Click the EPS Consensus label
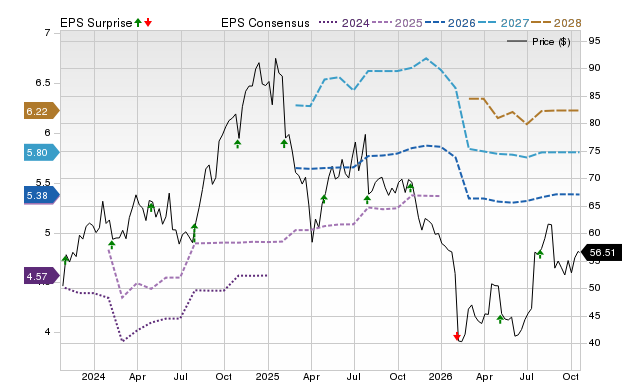 265,23
